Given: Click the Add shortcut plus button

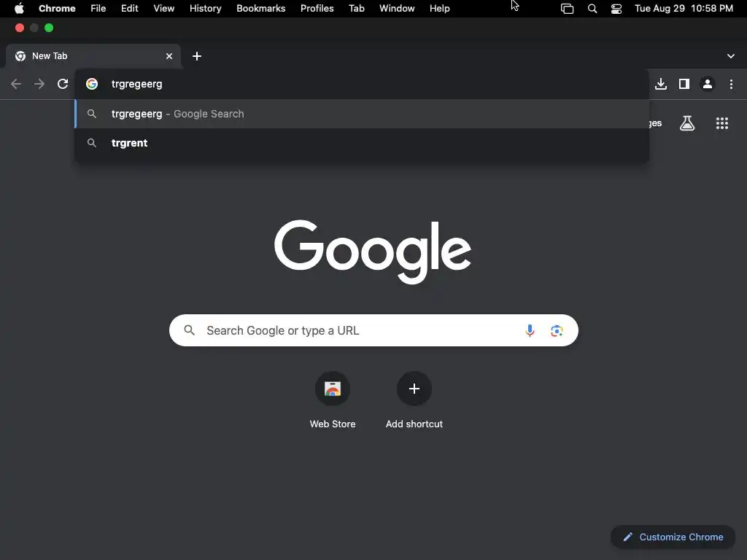Looking at the screenshot, I should pos(414,389).
